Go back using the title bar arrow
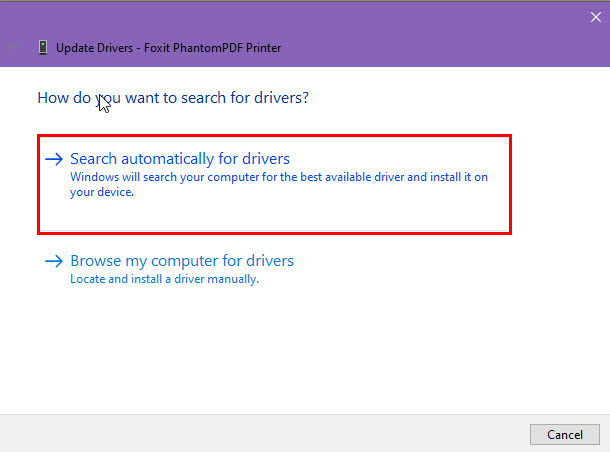This screenshot has height=452, width=610. (x=13, y=47)
